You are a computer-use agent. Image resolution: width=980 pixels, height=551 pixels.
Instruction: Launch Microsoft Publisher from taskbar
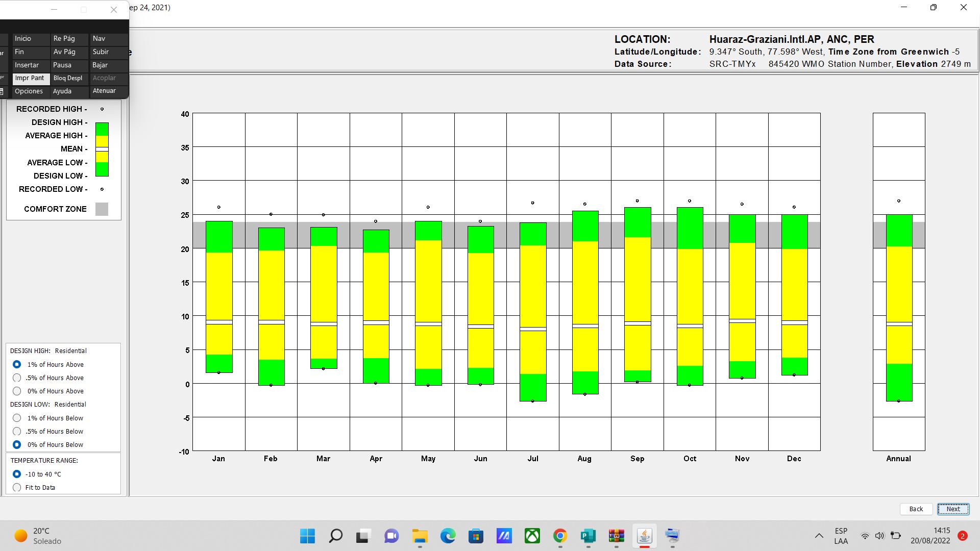(x=588, y=536)
